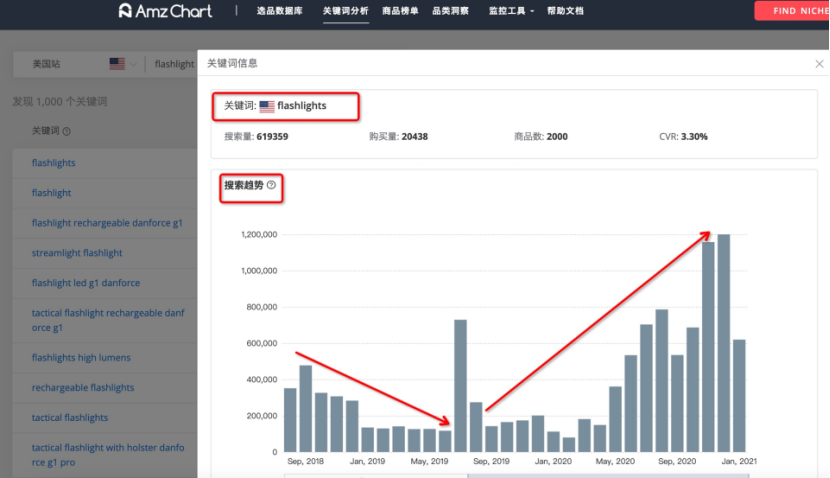The image size is (830, 478).
Task: Click the US flag in marketplace selector
Action: pyautogui.click(x=117, y=64)
